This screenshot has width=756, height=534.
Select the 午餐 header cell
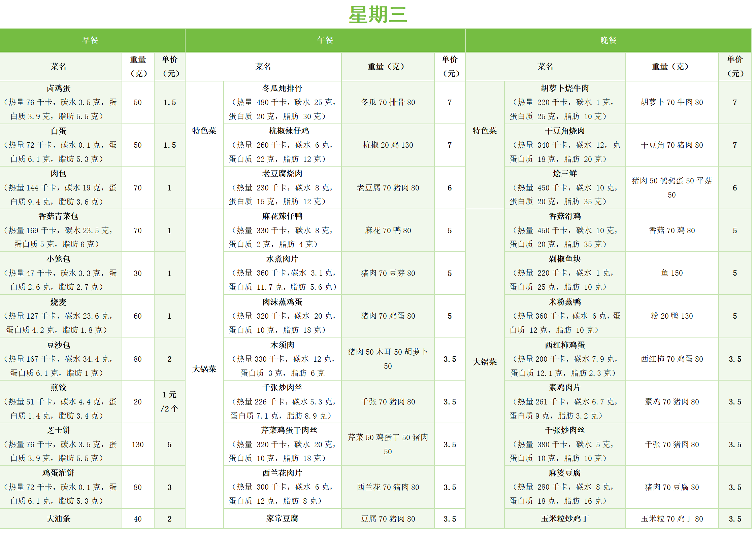click(325, 40)
